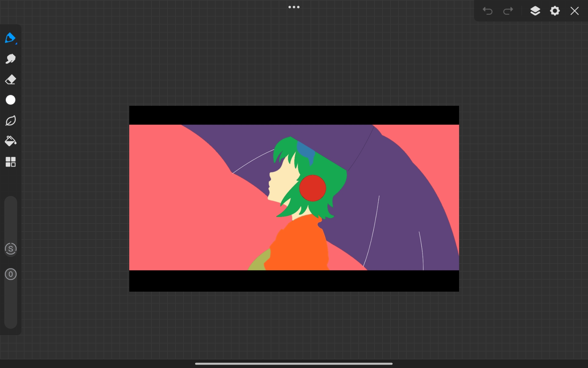Select the blue Brush pen tool
Screen dimensions: 588x368
pos(10,38)
